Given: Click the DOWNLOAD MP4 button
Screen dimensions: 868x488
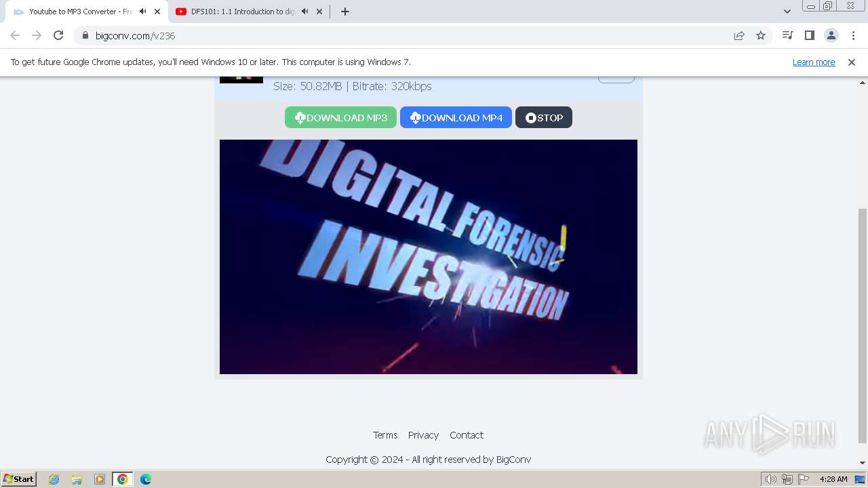Looking at the screenshot, I should [456, 117].
